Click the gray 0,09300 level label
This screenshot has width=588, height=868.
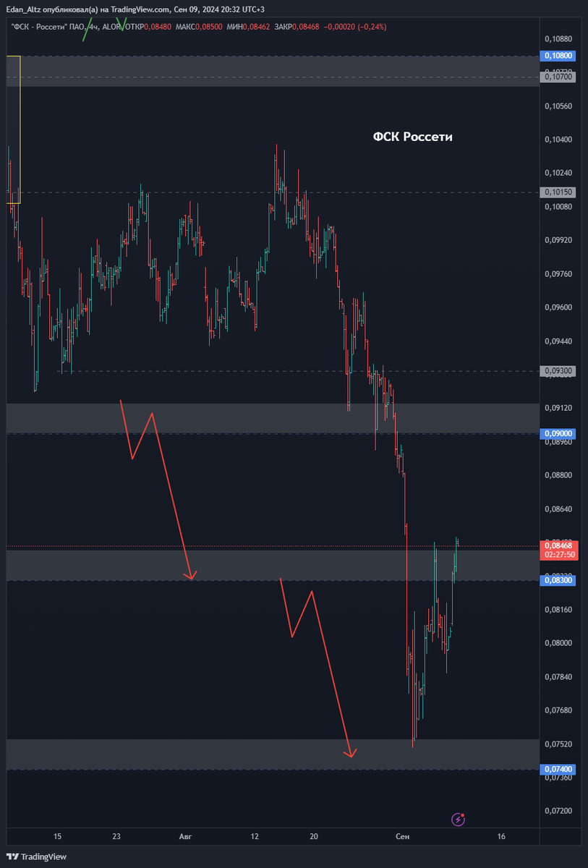pyautogui.click(x=558, y=371)
